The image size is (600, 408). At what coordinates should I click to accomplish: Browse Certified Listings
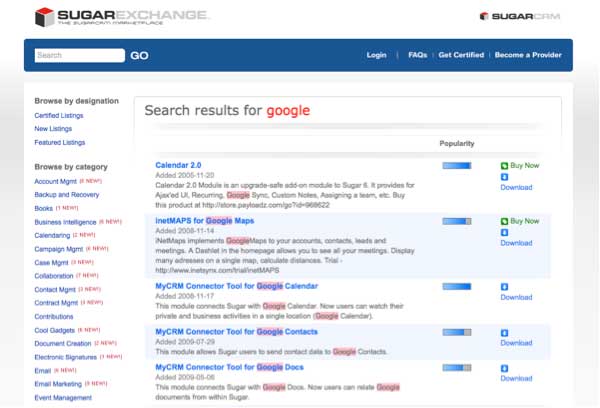59,116
